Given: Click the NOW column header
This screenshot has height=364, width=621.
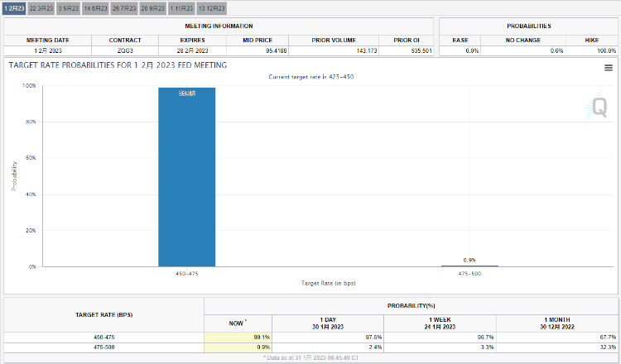Looking at the screenshot, I should [x=237, y=323].
